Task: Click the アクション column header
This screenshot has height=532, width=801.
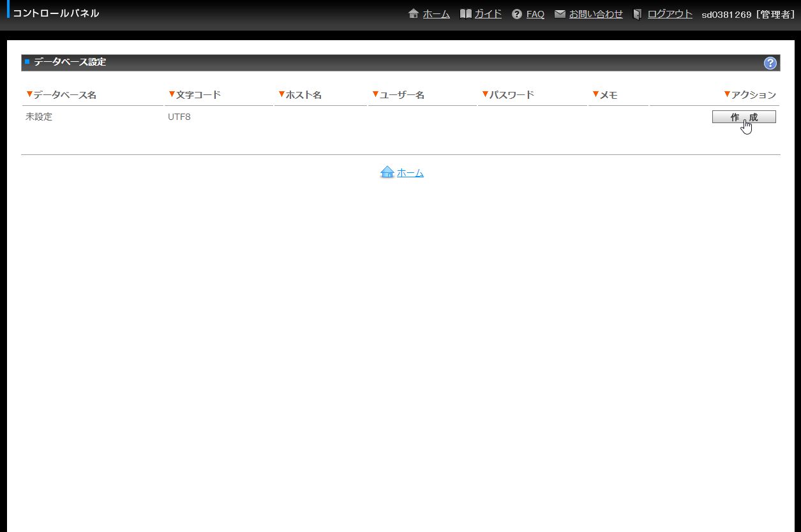Action: click(750, 95)
